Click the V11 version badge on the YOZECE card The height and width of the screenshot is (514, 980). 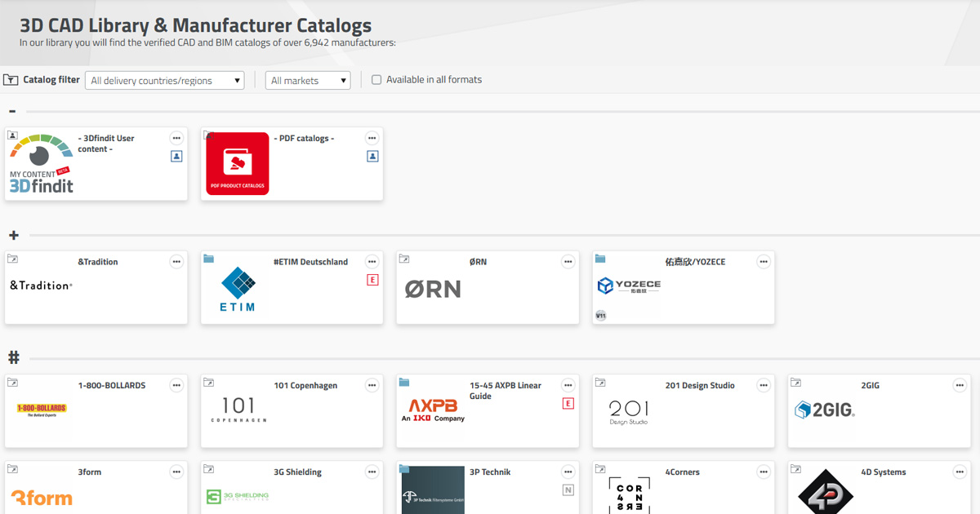pos(599,316)
